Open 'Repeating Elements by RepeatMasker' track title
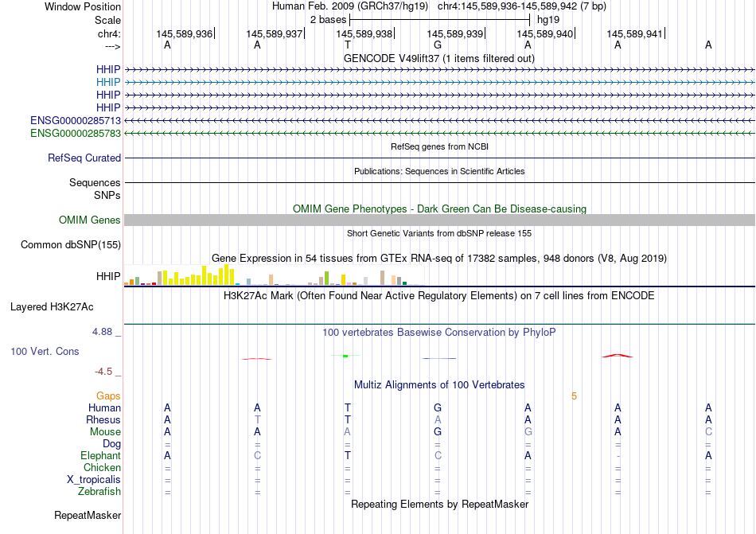This screenshot has width=756, height=534. (439, 504)
